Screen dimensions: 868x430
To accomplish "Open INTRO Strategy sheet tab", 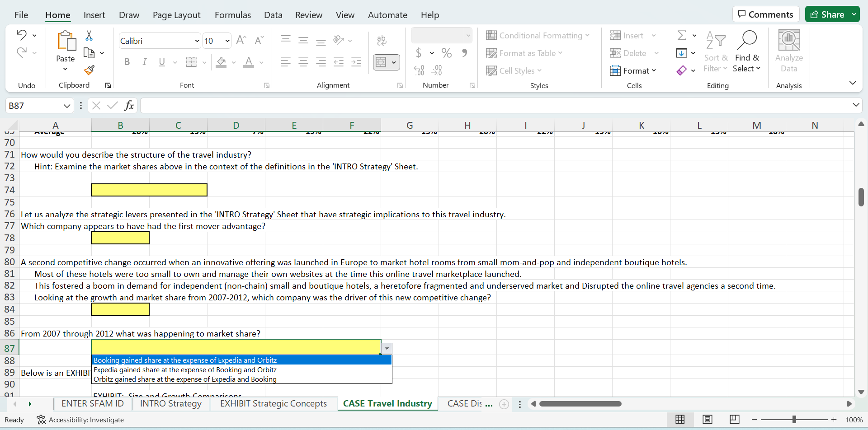I will 171,403.
